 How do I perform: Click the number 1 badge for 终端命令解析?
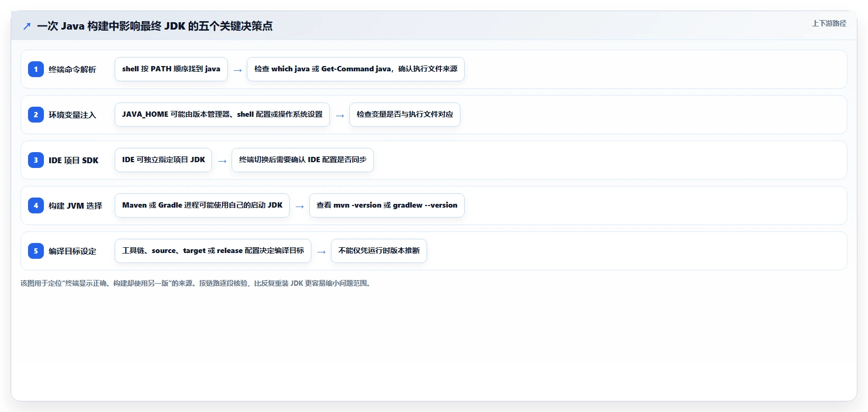[x=36, y=69]
